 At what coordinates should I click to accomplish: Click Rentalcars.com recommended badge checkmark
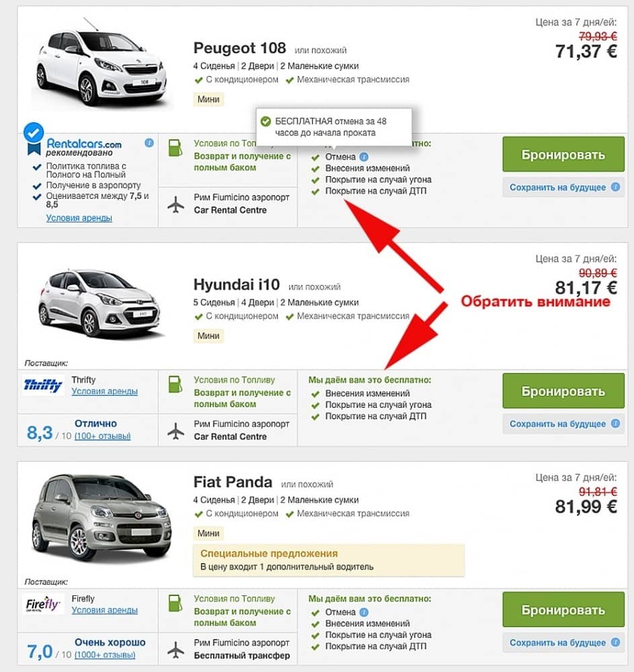pyautogui.click(x=34, y=132)
